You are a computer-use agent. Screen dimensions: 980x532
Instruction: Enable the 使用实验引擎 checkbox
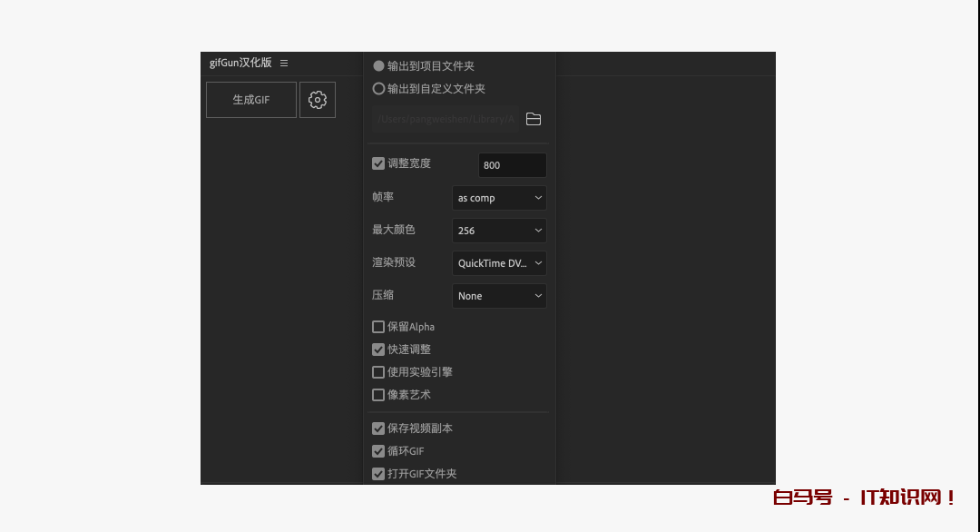point(377,371)
